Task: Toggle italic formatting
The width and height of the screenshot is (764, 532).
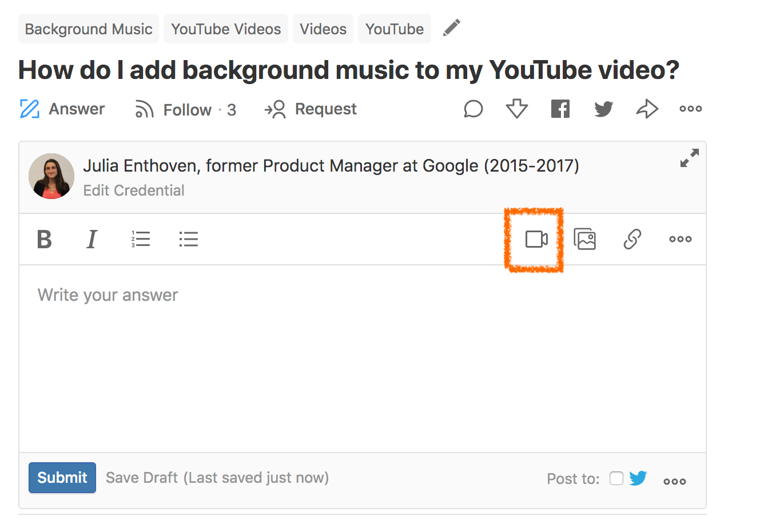Action: click(91, 239)
